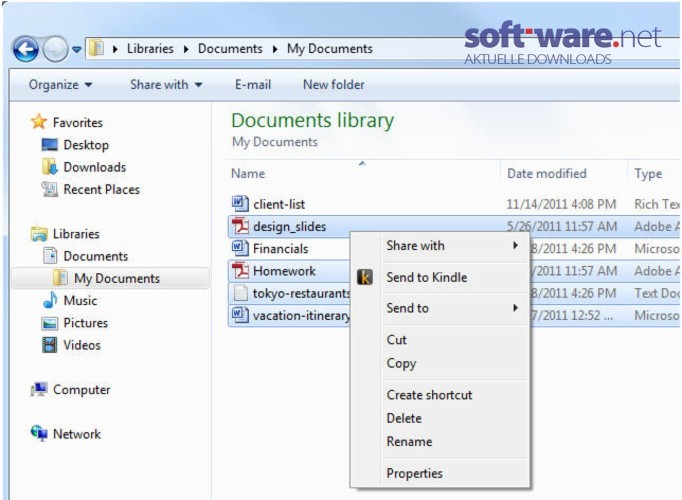Viewport: 682px width, 500px height.
Task: Click the Libraries icon in the sidebar
Action: (x=39, y=234)
